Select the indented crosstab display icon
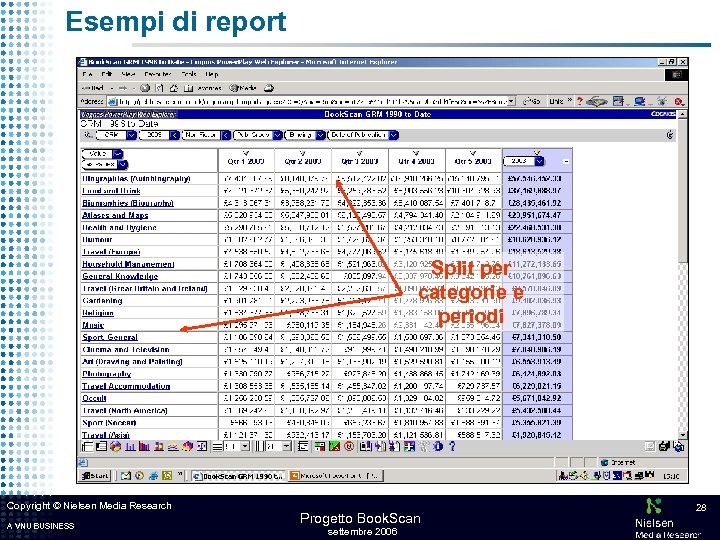 pos(101,446)
